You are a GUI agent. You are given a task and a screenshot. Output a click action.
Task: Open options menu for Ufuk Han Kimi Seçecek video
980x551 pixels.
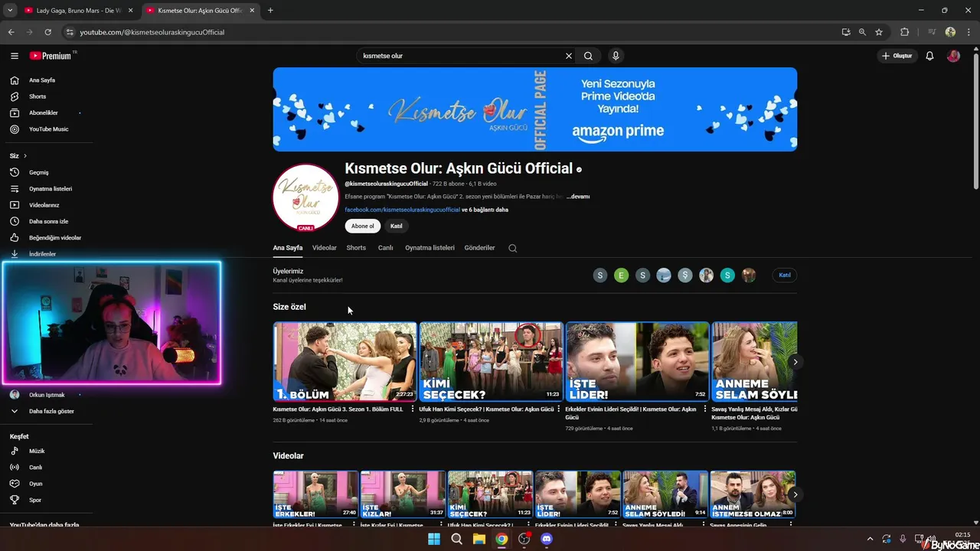tap(559, 409)
